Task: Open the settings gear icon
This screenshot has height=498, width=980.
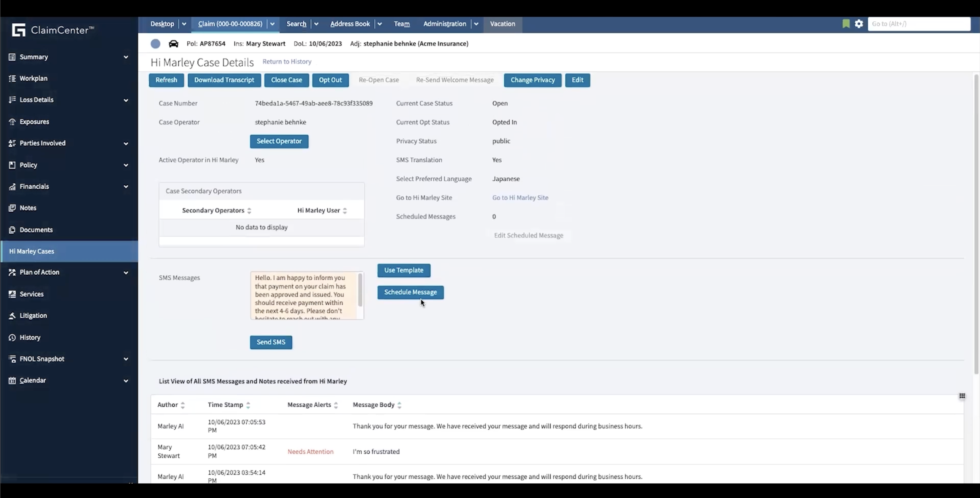Action: tap(859, 24)
